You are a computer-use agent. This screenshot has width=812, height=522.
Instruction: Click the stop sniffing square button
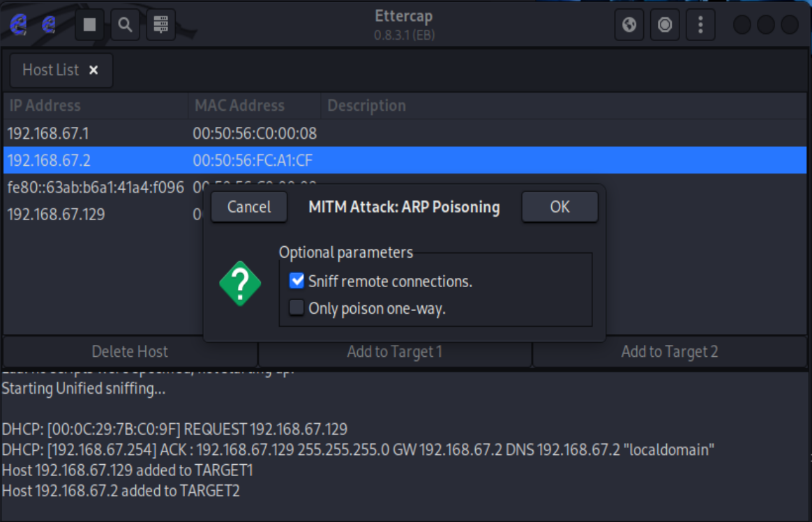[x=90, y=25]
